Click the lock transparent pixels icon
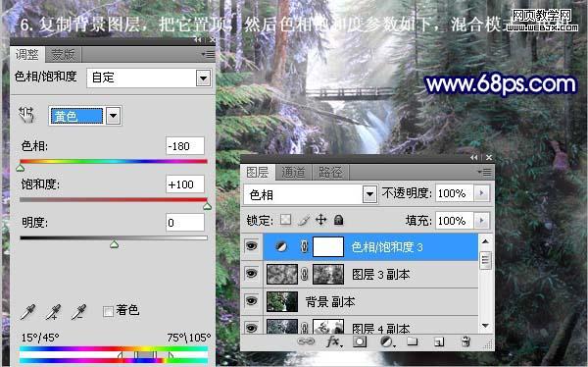This screenshot has width=588, height=367. (286, 220)
